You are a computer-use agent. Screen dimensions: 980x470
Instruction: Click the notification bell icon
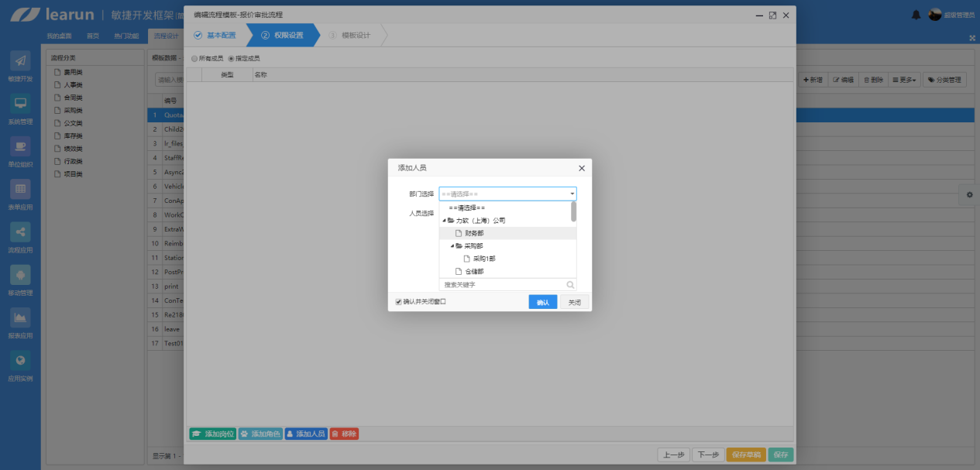916,15
